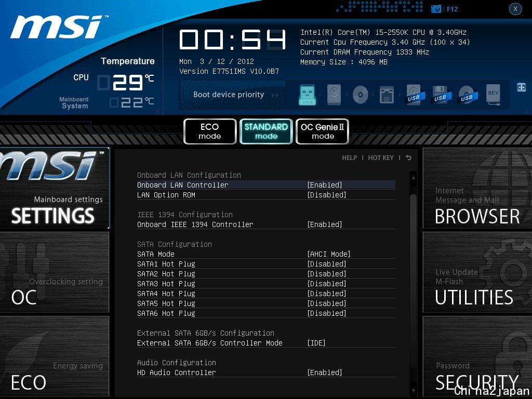This screenshot has width=532, height=399.
Task: Click the 00:54 clock display
Action: pyautogui.click(x=232, y=39)
